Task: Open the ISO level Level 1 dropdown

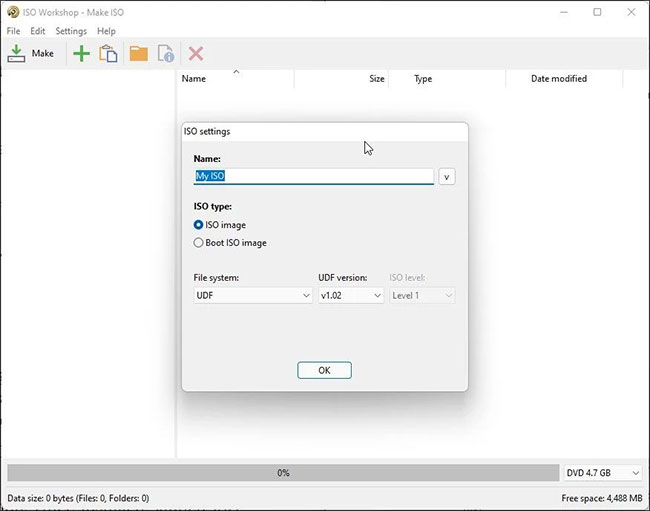Action: point(422,295)
